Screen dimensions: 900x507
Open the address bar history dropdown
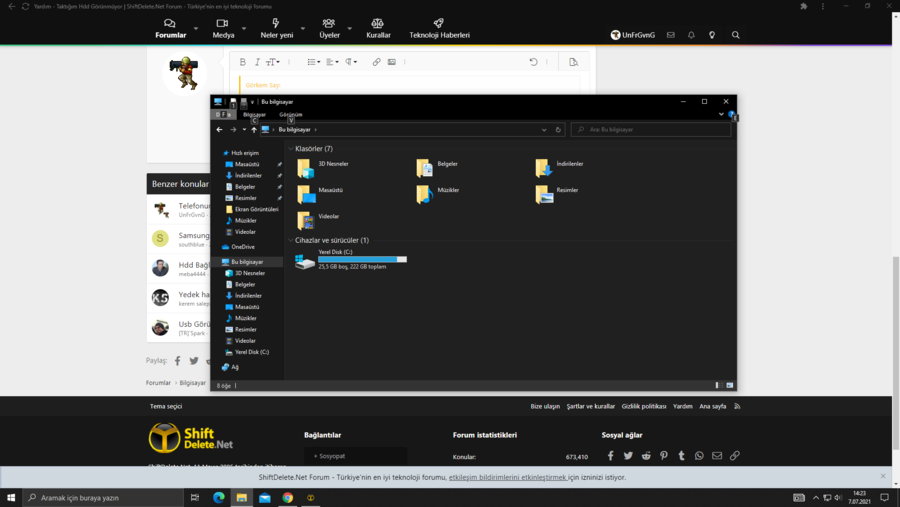click(544, 130)
